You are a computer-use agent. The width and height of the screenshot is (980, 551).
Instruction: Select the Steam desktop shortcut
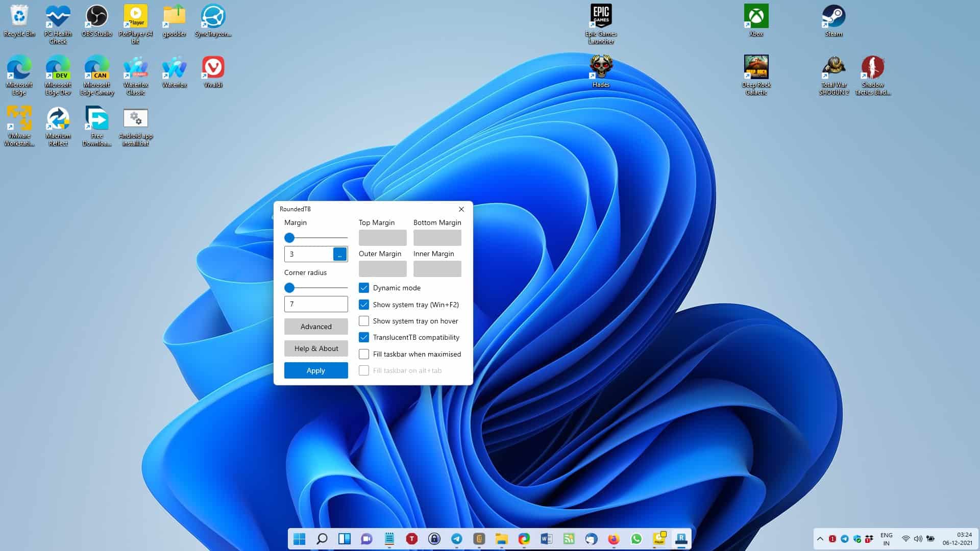point(834,21)
